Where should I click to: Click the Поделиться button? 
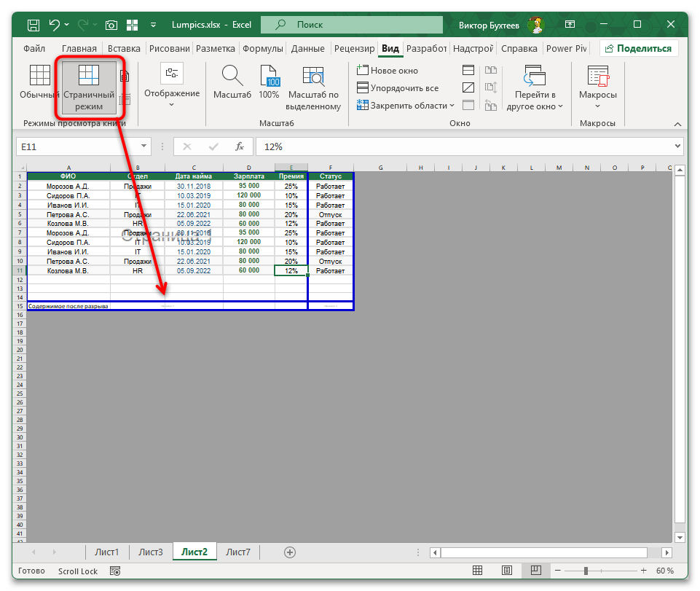click(639, 49)
